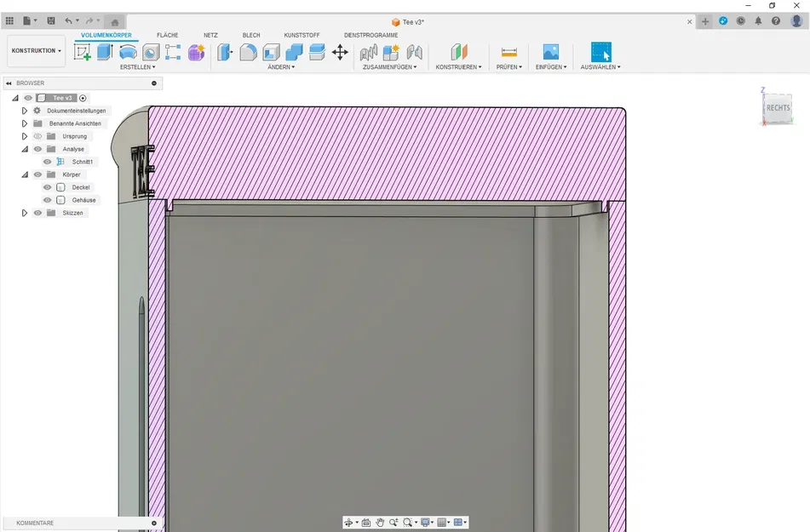Viewport: 810px width, 532px height.
Task: Select the Extrude tool icon
Action: [105, 52]
